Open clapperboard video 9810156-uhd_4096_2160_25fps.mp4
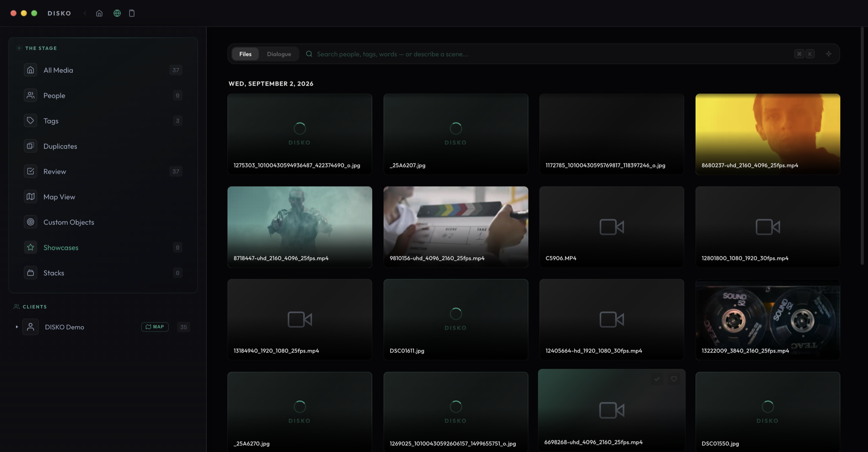Screen dimensions: 868x452 456,227
